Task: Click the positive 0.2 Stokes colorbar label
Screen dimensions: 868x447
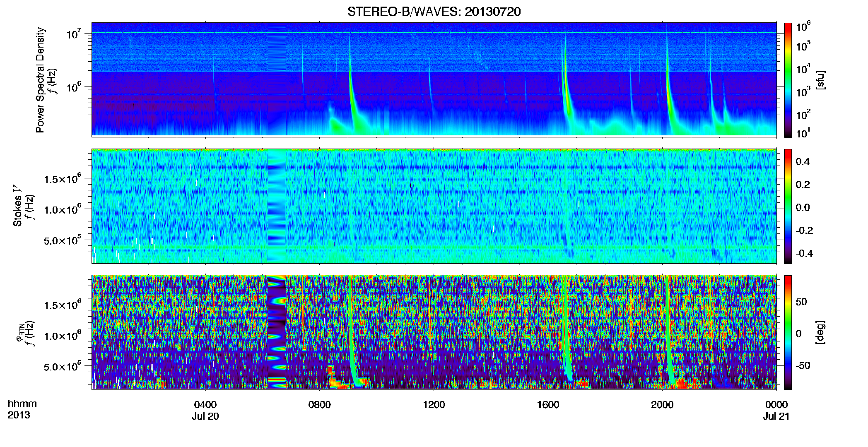Action: pyautogui.click(x=802, y=184)
